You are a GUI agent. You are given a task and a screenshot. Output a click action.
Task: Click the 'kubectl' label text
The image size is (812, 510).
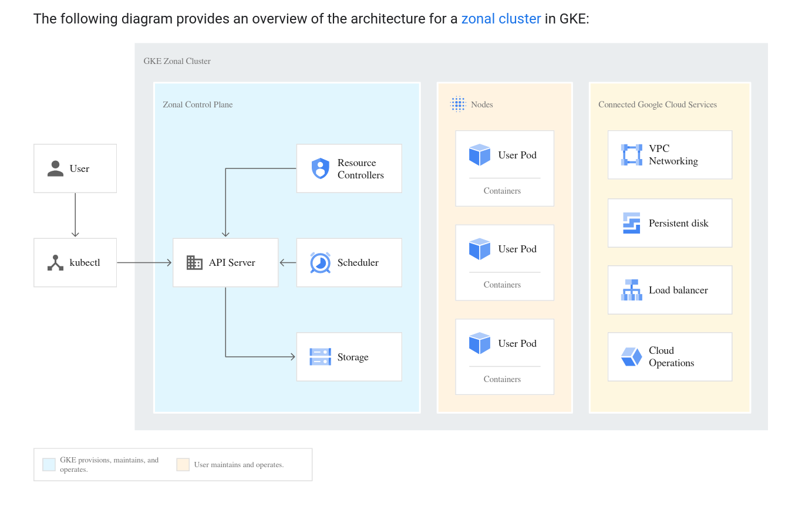[85, 262]
